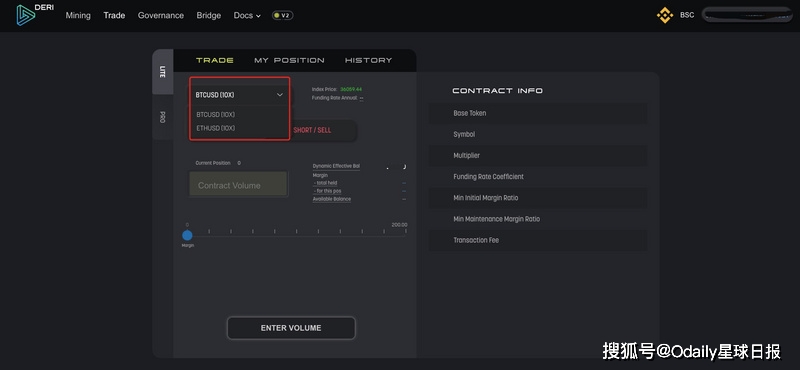Screen dimensions: 800x370
Task: Open the Bridge page
Action: pos(209,15)
